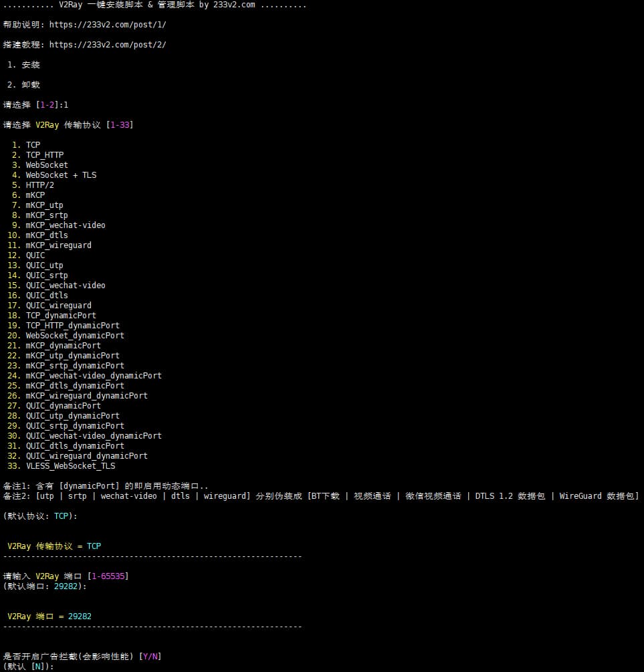Select the '33. VLESS_WebSocket_TLS' line

[62, 466]
